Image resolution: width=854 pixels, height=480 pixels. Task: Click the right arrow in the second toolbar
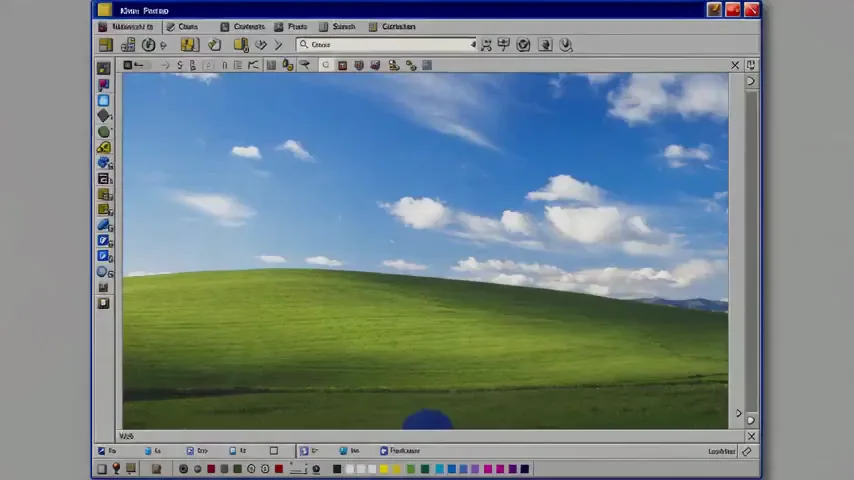[166, 65]
